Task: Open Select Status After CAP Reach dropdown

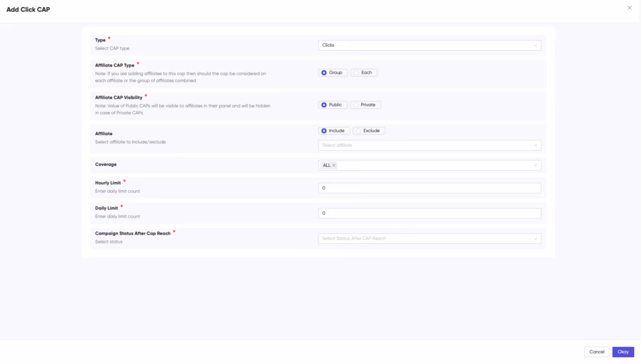Action: coord(429,238)
